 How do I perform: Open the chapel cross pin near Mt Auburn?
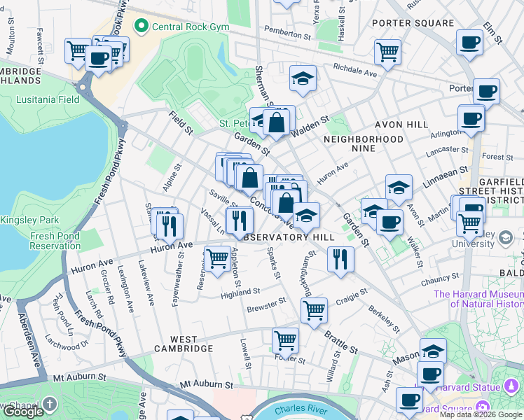click(50, 404)
